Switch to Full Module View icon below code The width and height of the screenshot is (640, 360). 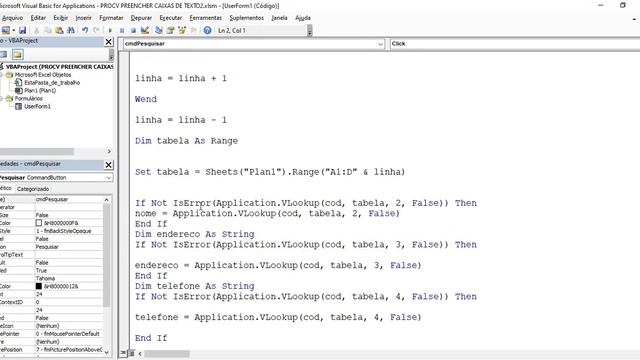(131, 353)
